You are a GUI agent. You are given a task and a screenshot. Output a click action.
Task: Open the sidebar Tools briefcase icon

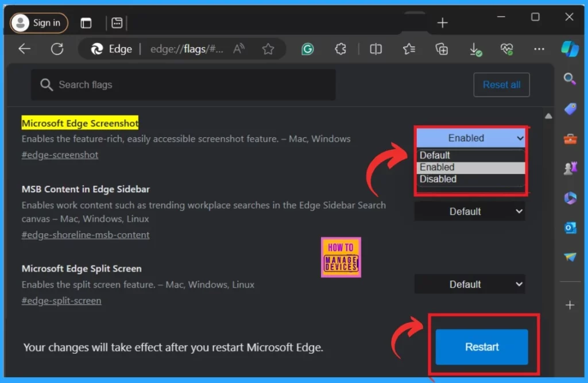coord(570,139)
